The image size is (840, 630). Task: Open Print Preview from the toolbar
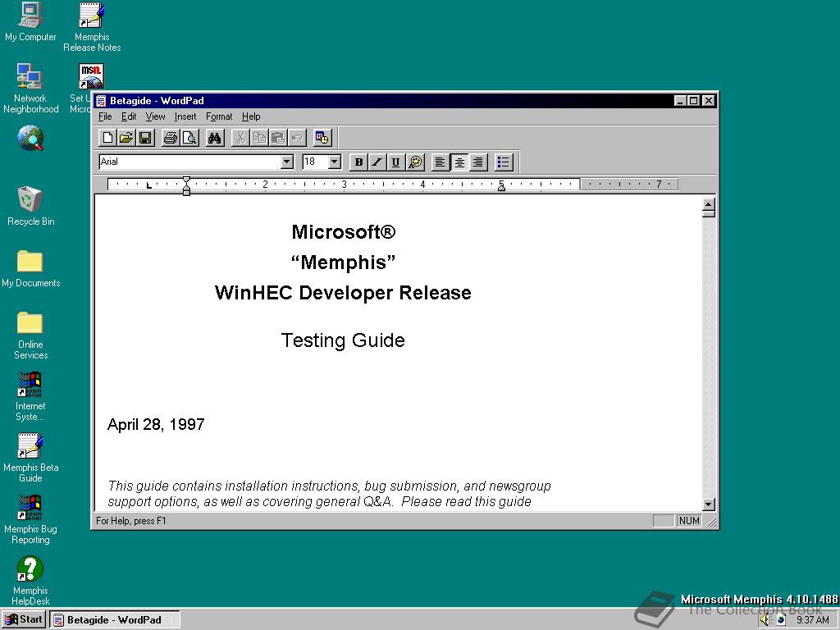click(x=189, y=138)
